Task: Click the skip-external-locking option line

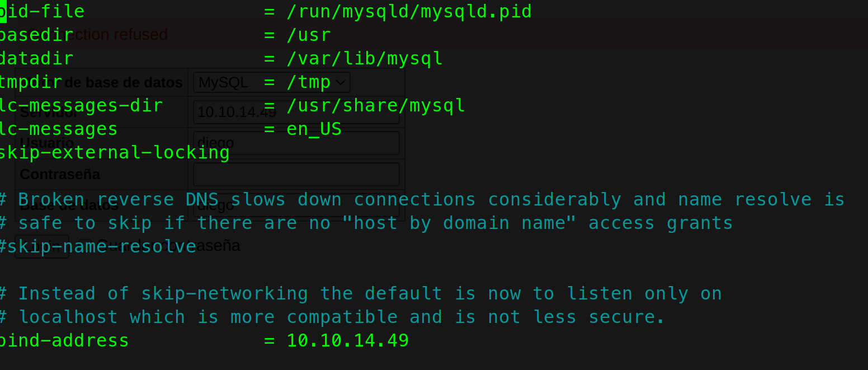Action: [x=115, y=153]
